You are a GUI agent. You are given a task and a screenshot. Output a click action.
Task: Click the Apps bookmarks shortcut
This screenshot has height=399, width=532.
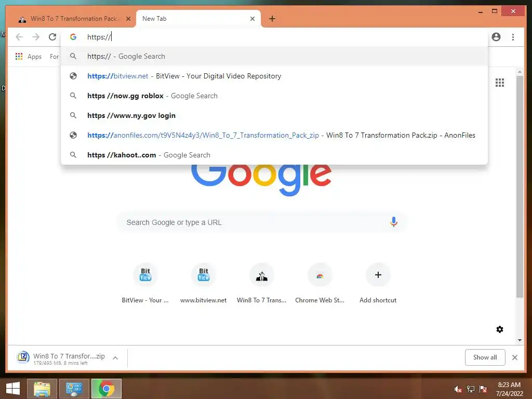point(29,57)
